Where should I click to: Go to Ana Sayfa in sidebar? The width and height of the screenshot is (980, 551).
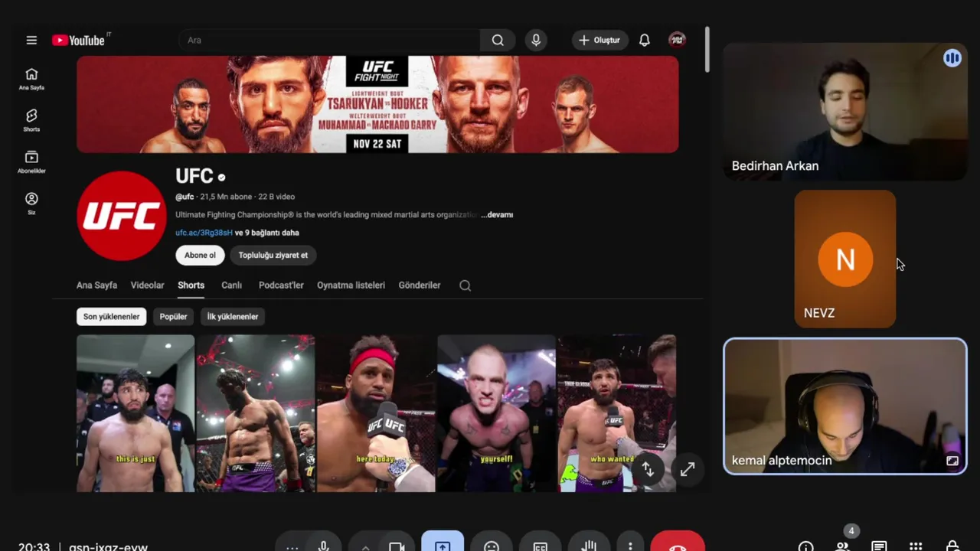click(31, 79)
